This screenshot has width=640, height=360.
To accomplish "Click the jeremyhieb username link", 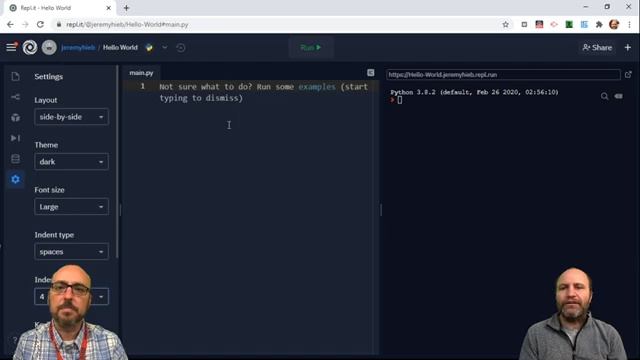I will (78, 47).
